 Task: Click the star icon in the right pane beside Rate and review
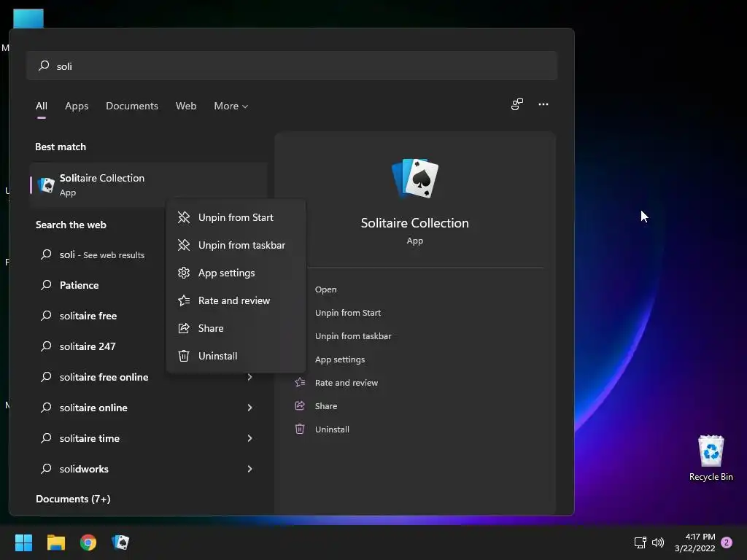click(x=300, y=382)
